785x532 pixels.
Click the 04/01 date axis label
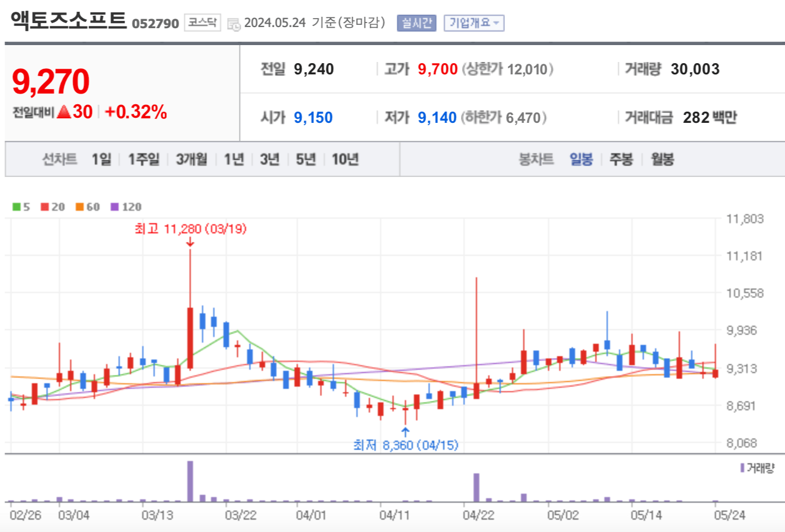pyautogui.click(x=311, y=515)
